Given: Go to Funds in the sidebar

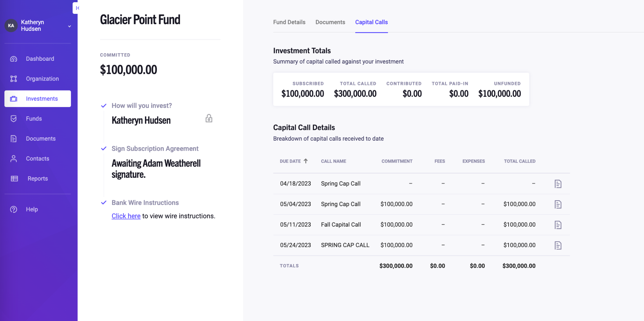Looking at the screenshot, I should 34,119.
